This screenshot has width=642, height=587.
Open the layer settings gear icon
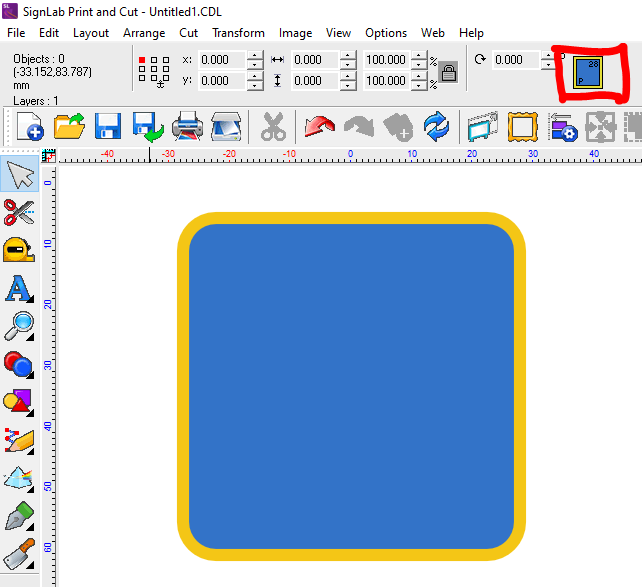click(563, 127)
